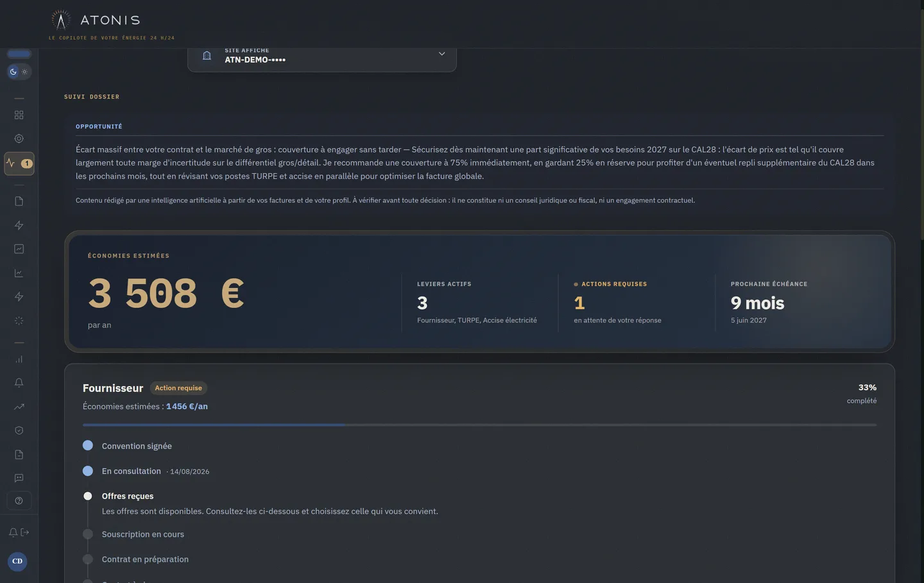
Task: Click the Atonis compass logo
Action: pos(61,20)
